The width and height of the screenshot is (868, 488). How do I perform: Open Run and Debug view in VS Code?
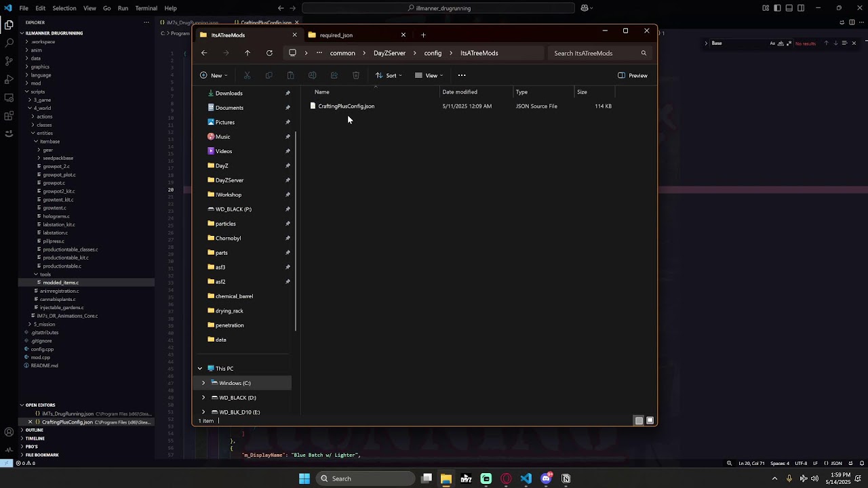9,79
